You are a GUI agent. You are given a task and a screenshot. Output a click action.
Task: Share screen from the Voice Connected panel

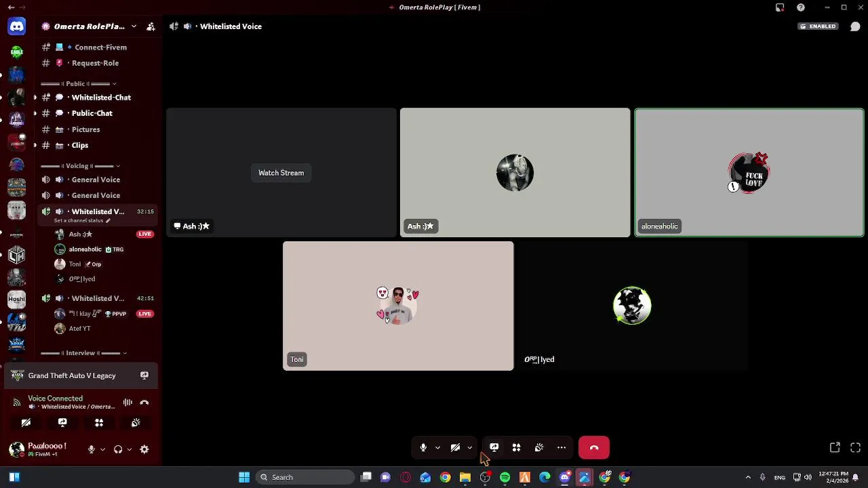(62, 423)
